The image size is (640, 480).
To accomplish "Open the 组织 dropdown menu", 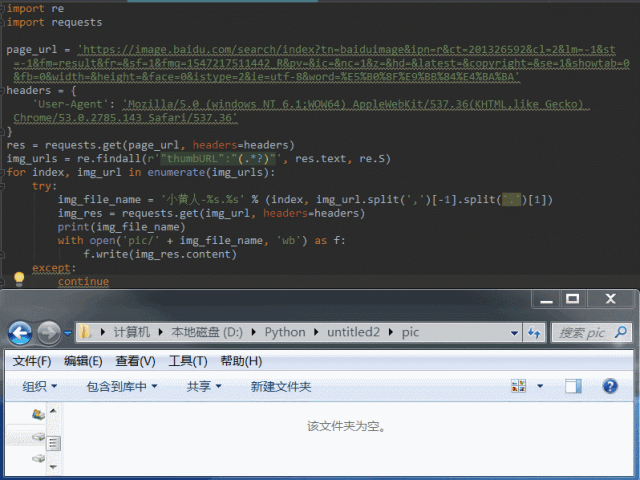I will coord(40,386).
